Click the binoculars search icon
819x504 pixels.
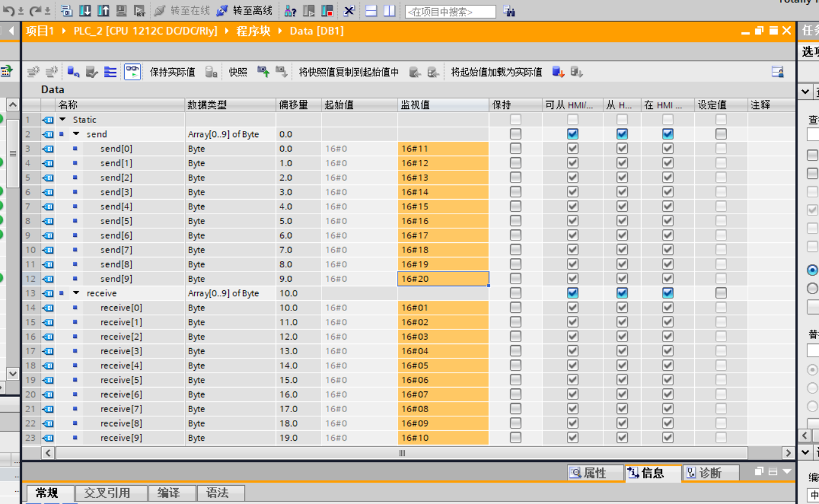(x=509, y=11)
